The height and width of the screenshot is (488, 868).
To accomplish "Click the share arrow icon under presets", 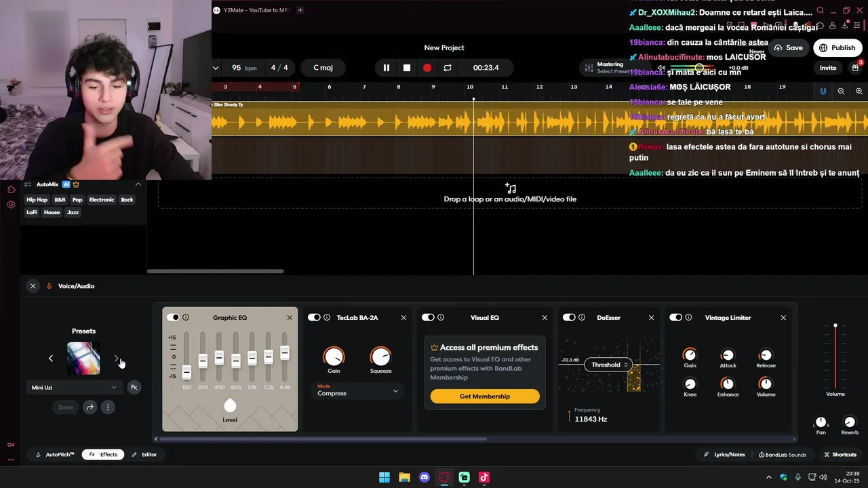I will pos(90,407).
